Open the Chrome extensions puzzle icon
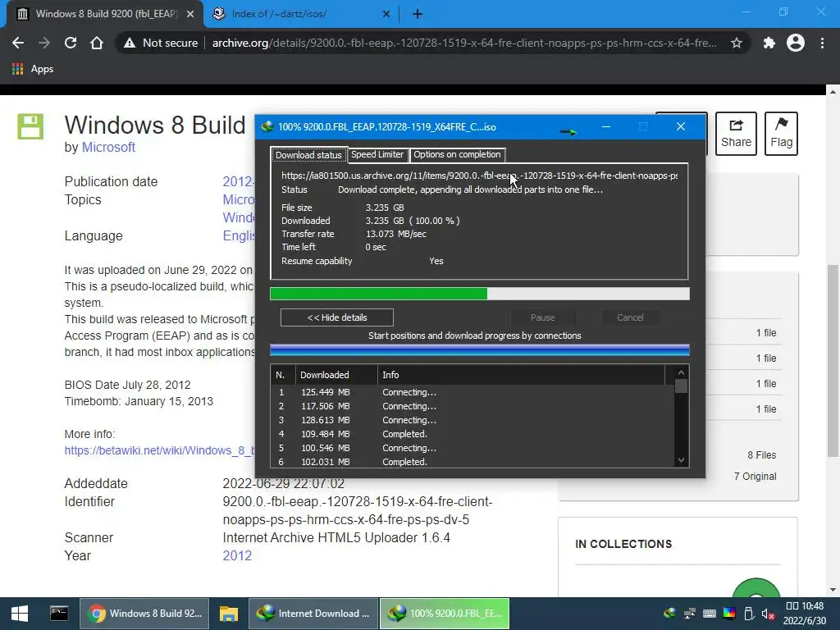The height and width of the screenshot is (630, 840). pyautogui.click(x=769, y=43)
